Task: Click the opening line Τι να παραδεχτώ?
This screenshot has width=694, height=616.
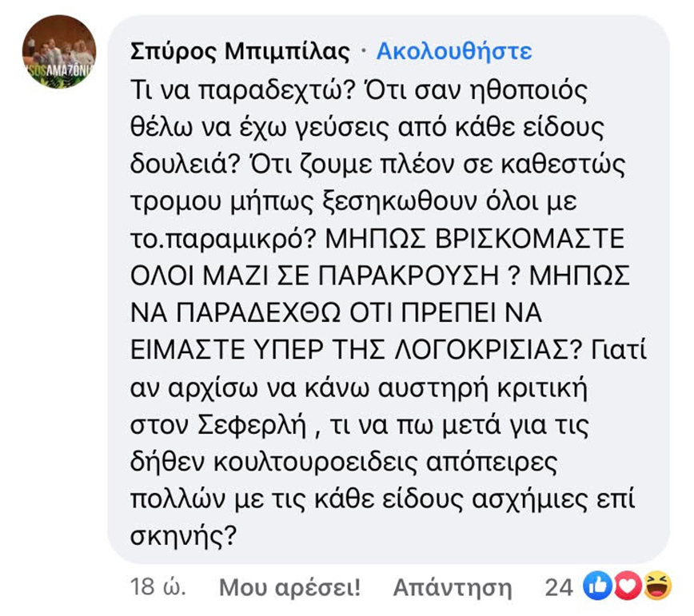Action: pos(232,90)
